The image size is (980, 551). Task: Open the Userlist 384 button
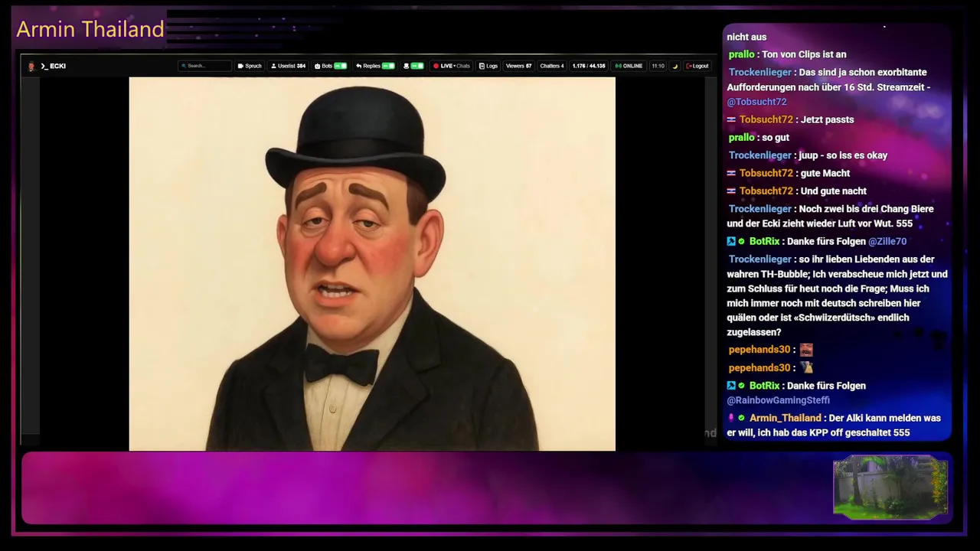[x=289, y=66]
